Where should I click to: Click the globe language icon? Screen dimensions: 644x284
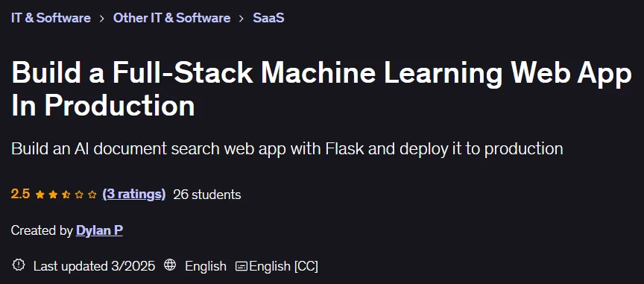point(170,265)
